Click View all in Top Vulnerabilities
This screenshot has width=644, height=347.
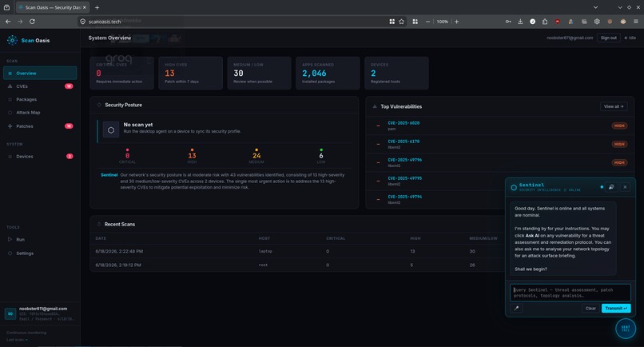tap(614, 106)
